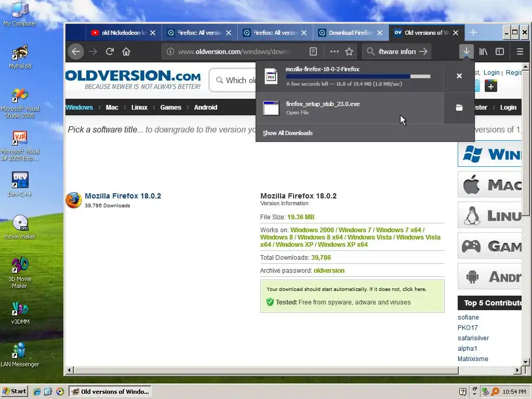Open page actions three-dot menu
The height and width of the screenshot is (399, 532).
(335, 51)
